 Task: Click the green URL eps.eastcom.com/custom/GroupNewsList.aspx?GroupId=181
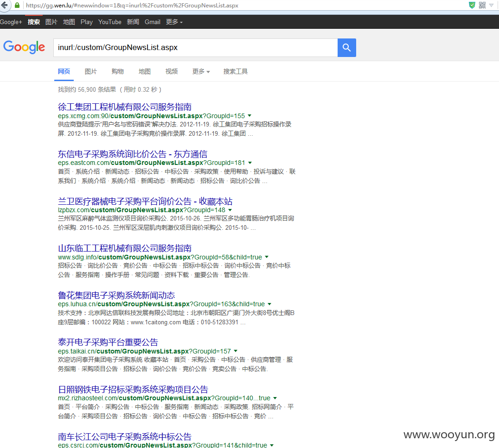coord(152,163)
